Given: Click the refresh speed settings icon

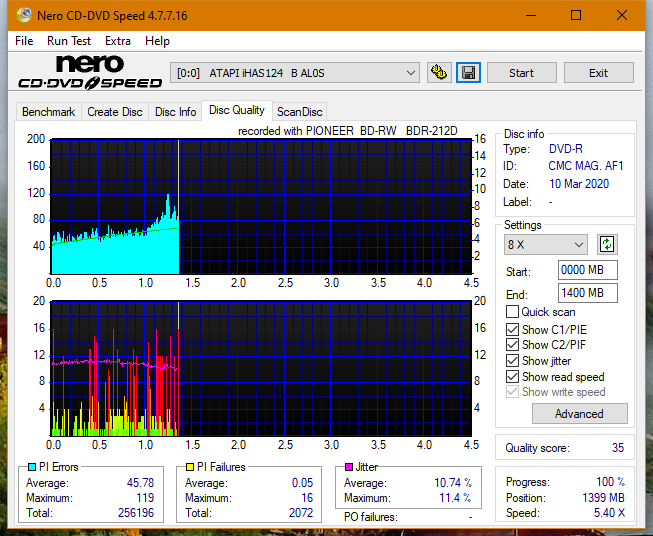Looking at the screenshot, I should point(607,244).
